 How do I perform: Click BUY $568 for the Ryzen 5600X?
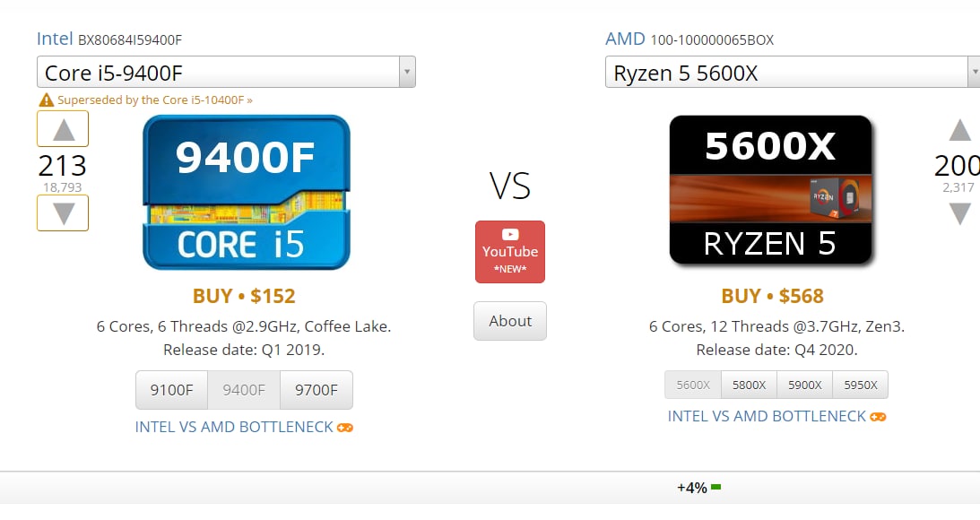click(x=773, y=296)
